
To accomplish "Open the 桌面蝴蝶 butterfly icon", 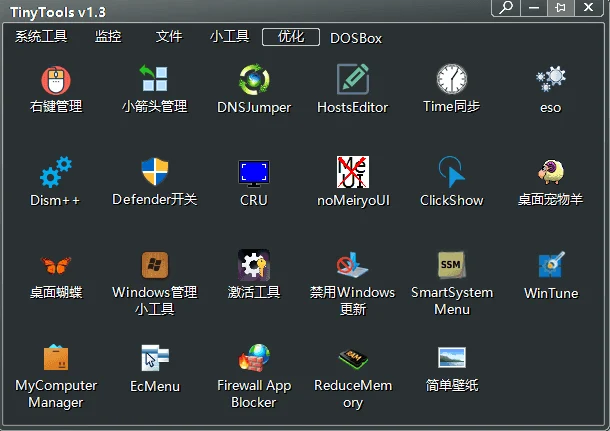I will click(56, 266).
